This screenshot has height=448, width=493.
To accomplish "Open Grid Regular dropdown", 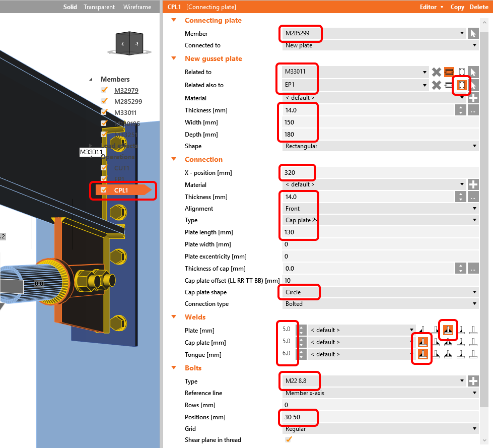I will tap(474, 428).
